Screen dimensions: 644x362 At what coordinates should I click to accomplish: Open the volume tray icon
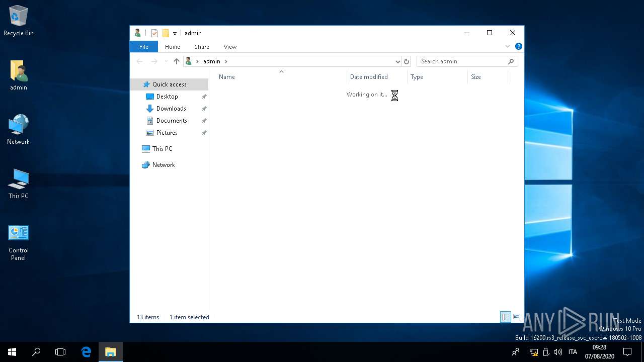pyautogui.click(x=558, y=352)
